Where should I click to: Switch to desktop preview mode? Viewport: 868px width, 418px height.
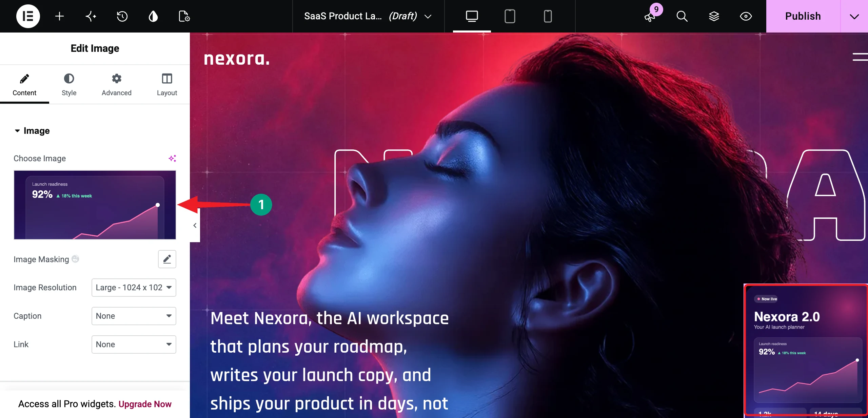[x=472, y=16]
